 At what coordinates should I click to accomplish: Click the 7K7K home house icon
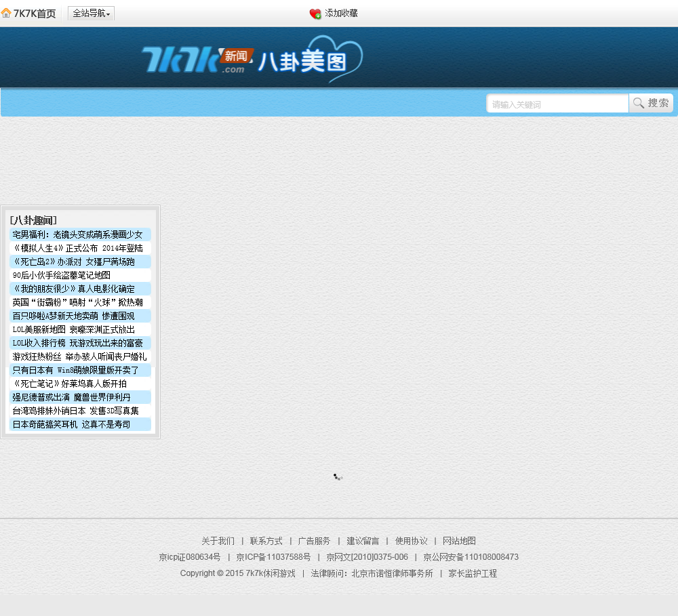point(6,13)
